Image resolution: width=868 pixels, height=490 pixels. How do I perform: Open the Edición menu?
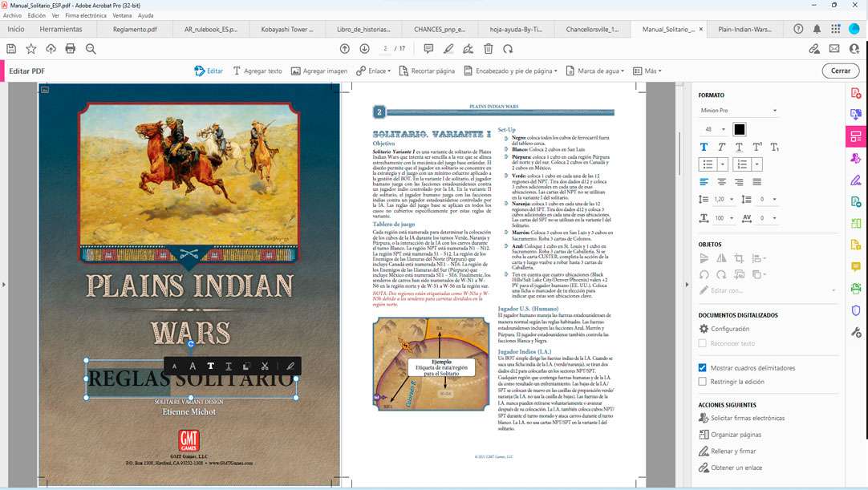pos(37,15)
